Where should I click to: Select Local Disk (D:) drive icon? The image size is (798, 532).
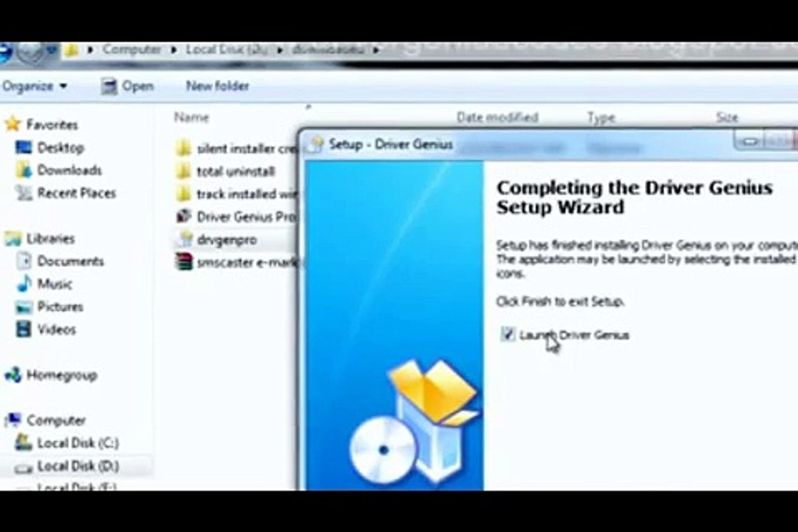(24, 467)
